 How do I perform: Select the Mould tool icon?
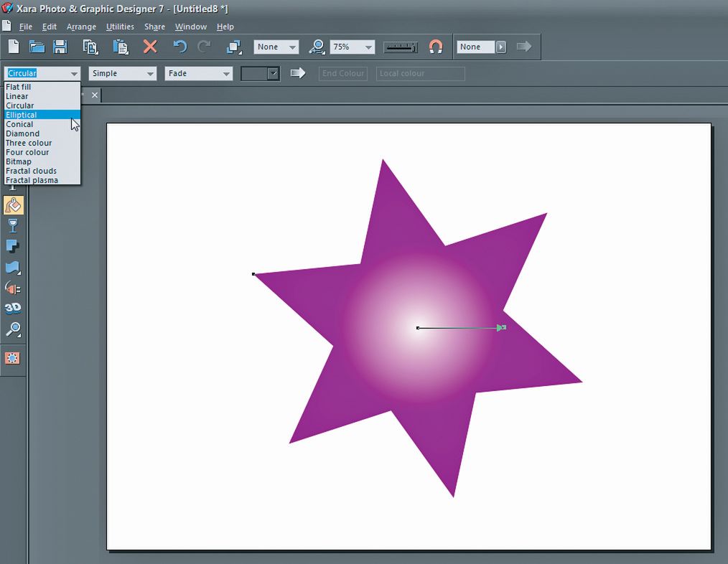[12, 268]
